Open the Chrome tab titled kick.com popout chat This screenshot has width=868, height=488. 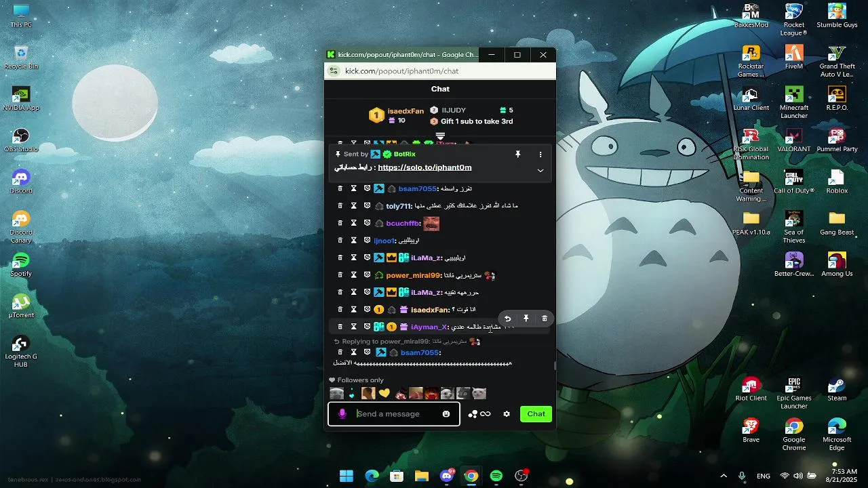pyautogui.click(x=402, y=54)
